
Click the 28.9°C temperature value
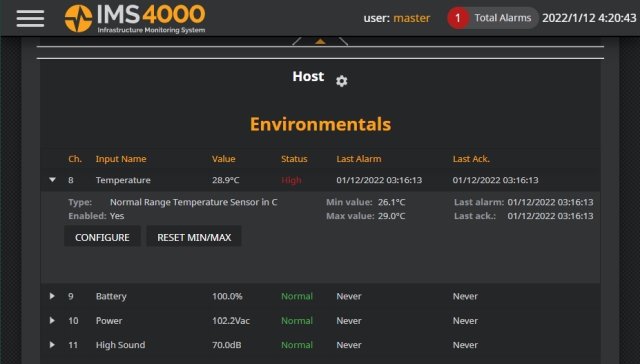[225, 180]
